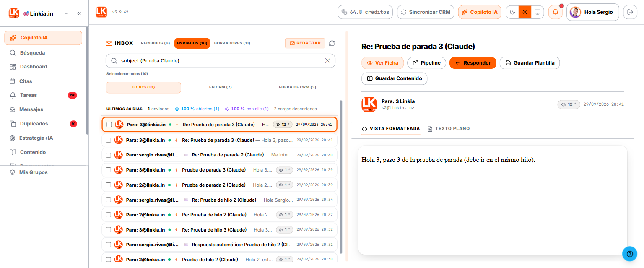Screen dimensions: 644x268
Task: Click the Linkia logo in the top header
Action: (101, 12)
